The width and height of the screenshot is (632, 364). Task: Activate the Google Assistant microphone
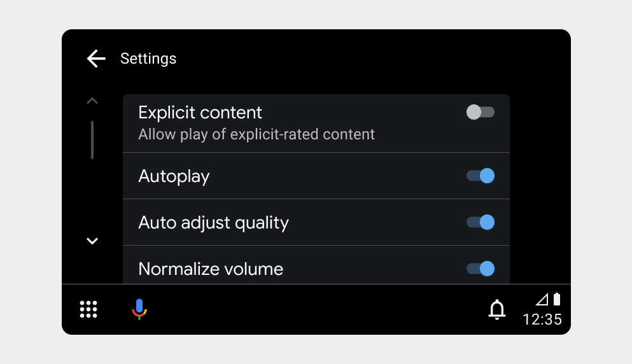[x=139, y=309]
